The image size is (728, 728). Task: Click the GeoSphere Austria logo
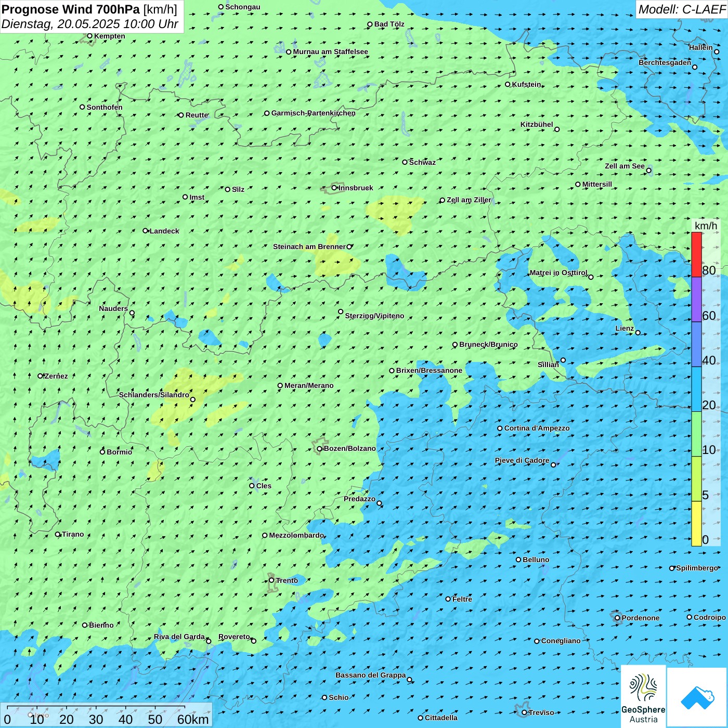coord(643,697)
